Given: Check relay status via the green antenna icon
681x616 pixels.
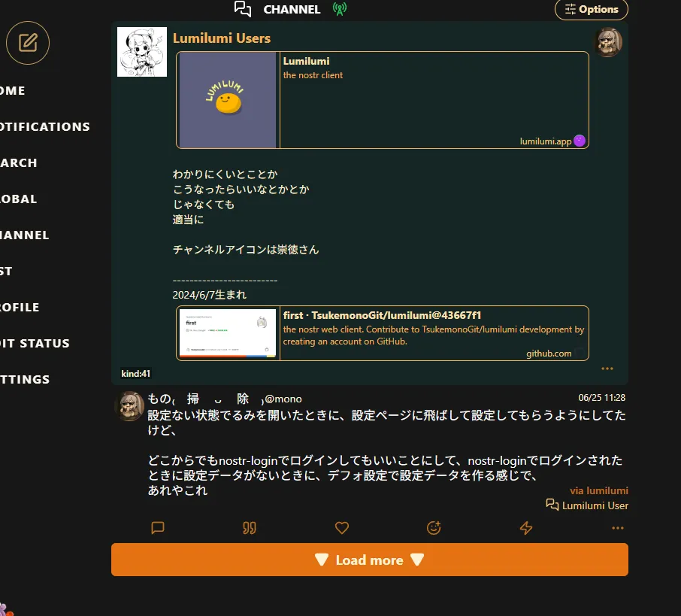Looking at the screenshot, I should (339, 11).
